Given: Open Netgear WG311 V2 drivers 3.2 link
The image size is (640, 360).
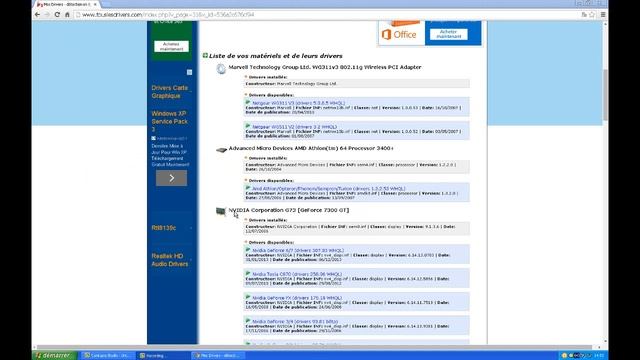Looking at the screenshot, I should tap(294, 127).
